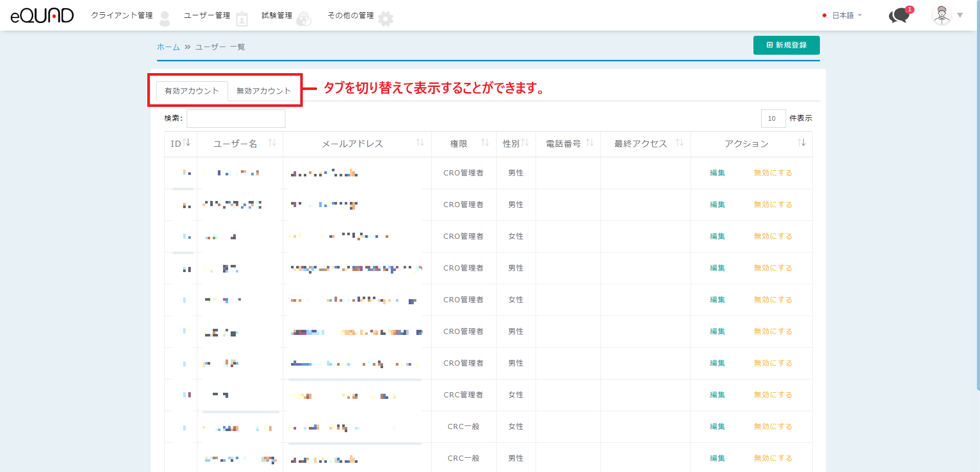Sort by 最終アクセス column arrows
The image size is (980, 472).
point(679,143)
